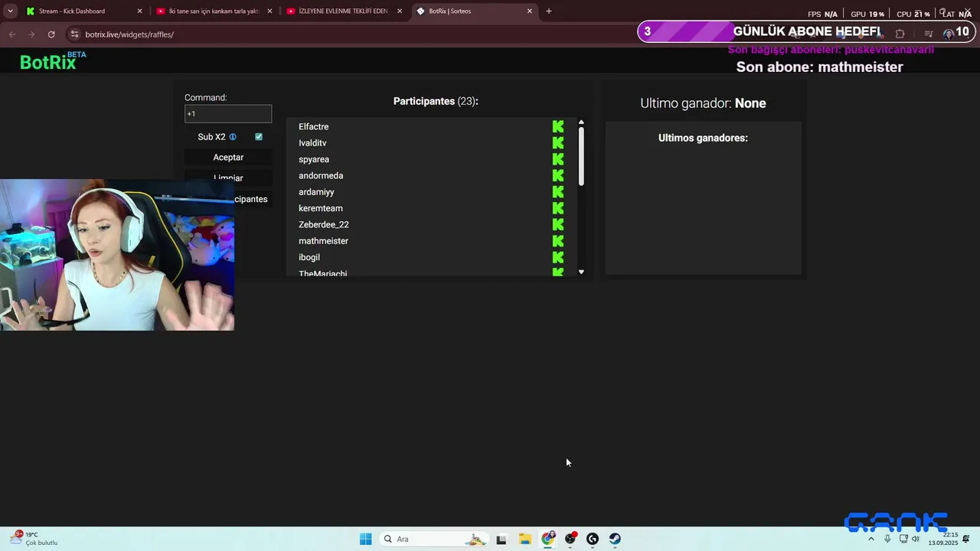
Task: Click the webcam overlay video
Action: click(x=117, y=255)
